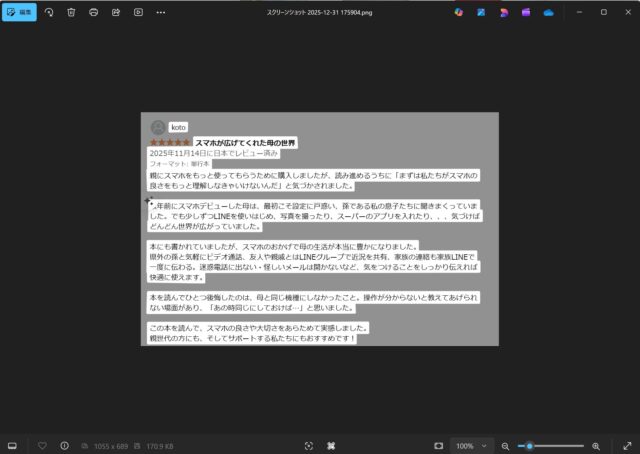640x454 pixels.
Task: Show file info with the info icon
Action: coord(64,445)
